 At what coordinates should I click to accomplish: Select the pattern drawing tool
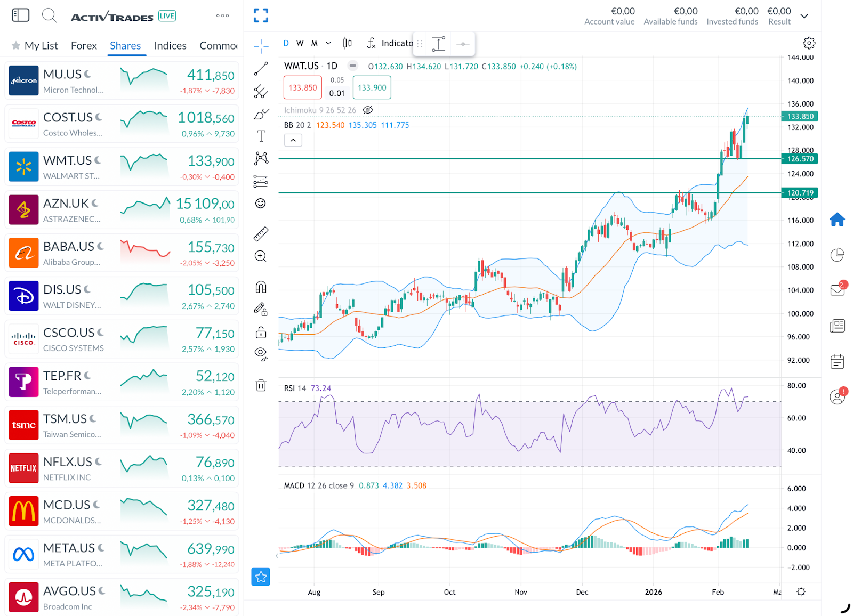point(261,158)
